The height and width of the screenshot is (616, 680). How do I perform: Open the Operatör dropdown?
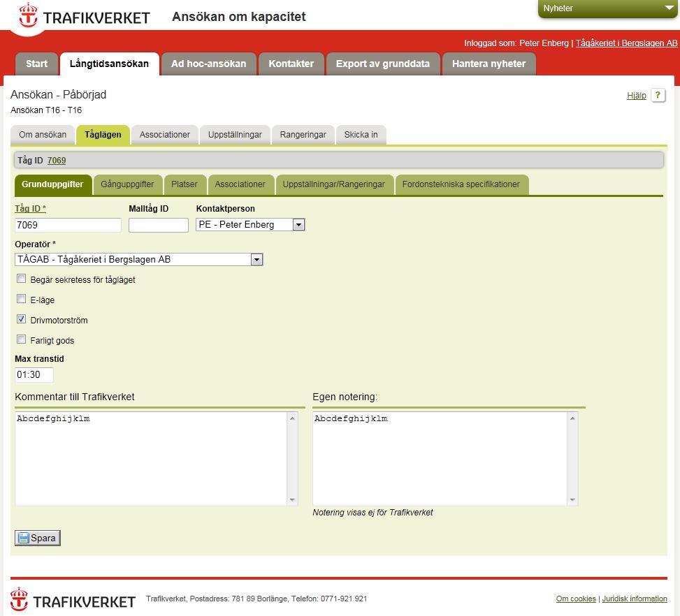pos(256,259)
